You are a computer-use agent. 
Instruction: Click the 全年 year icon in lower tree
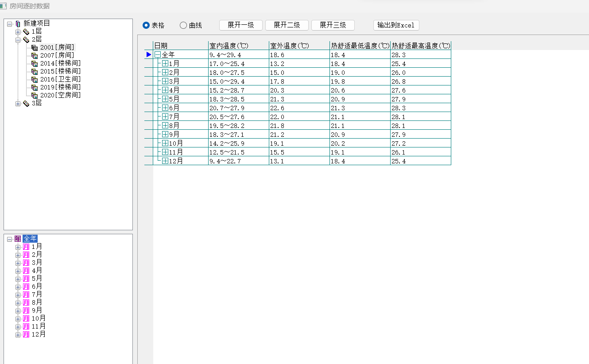click(18, 239)
